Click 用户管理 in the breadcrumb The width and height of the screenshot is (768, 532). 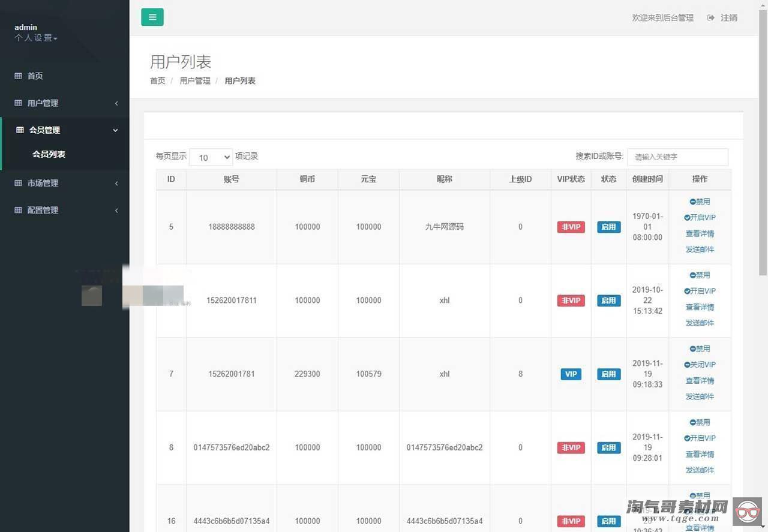coord(195,81)
